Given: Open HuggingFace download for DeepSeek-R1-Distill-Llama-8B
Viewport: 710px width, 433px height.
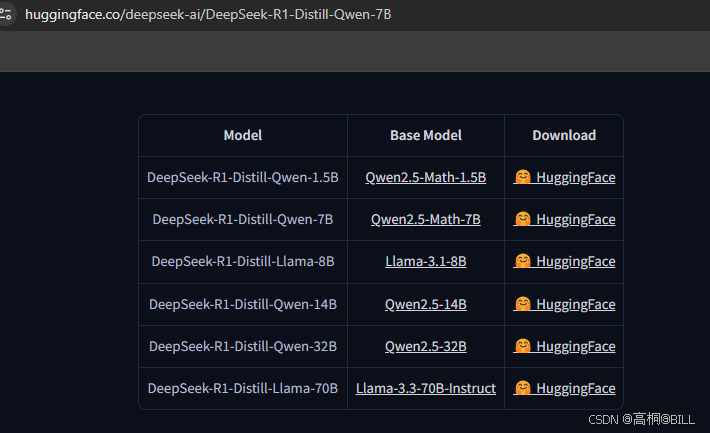Looking at the screenshot, I should click(564, 261).
